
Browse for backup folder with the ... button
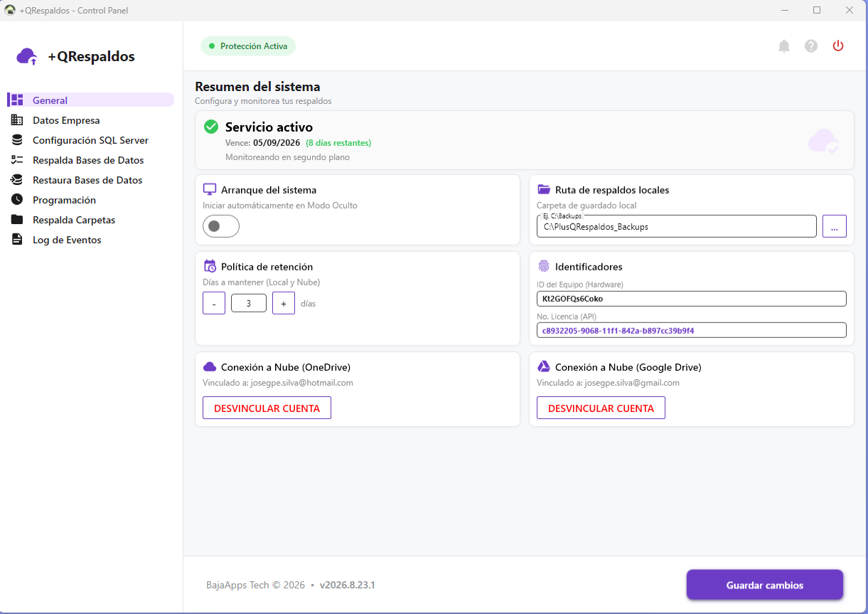coord(835,226)
